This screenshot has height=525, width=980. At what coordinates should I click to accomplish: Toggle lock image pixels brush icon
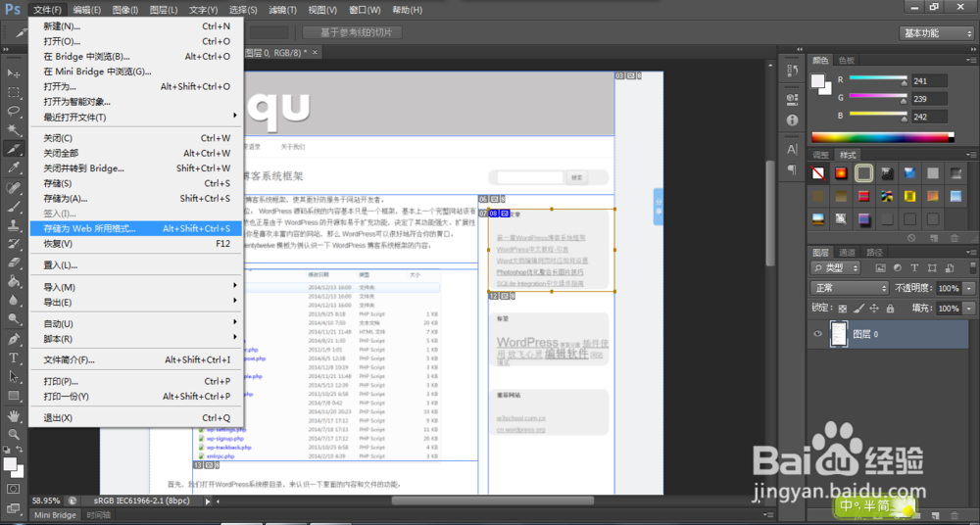point(858,309)
